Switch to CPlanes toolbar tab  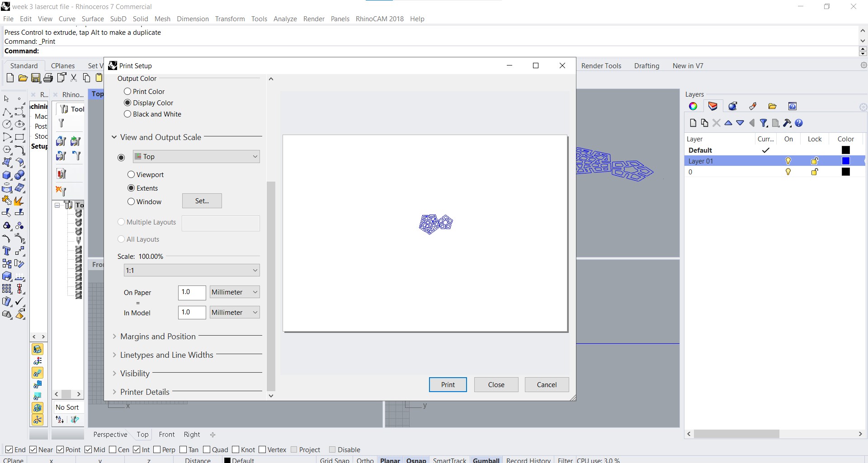(63, 65)
